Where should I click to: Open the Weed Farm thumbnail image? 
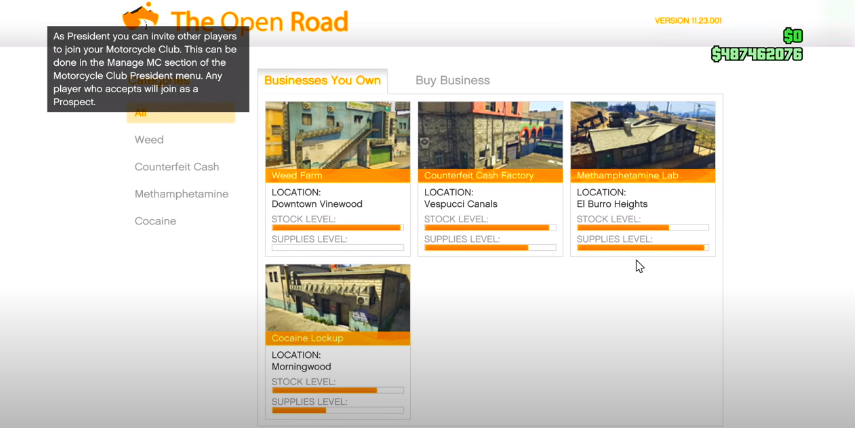point(338,135)
